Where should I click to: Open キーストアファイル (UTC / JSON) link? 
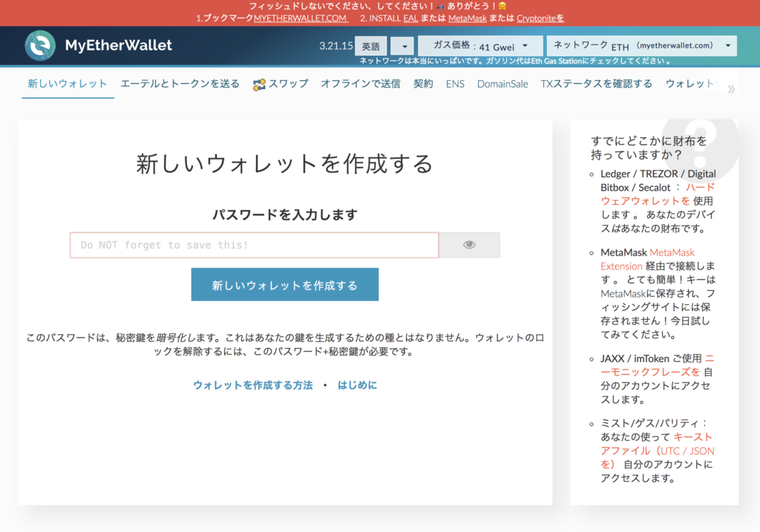click(658, 450)
